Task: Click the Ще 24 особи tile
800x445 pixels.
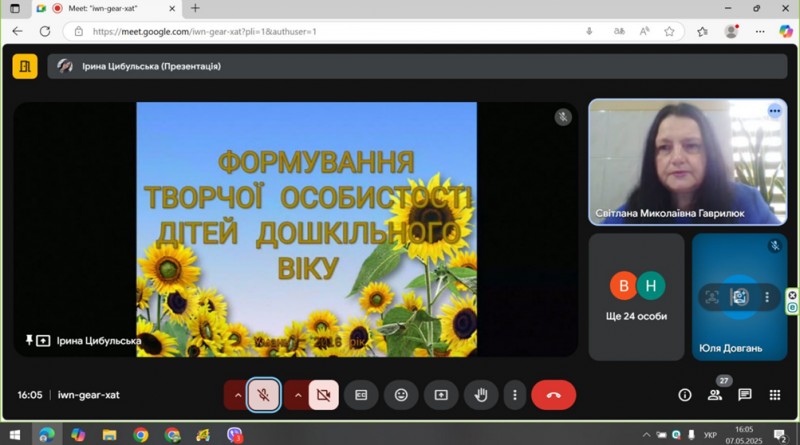Action: tap(636, 298)
